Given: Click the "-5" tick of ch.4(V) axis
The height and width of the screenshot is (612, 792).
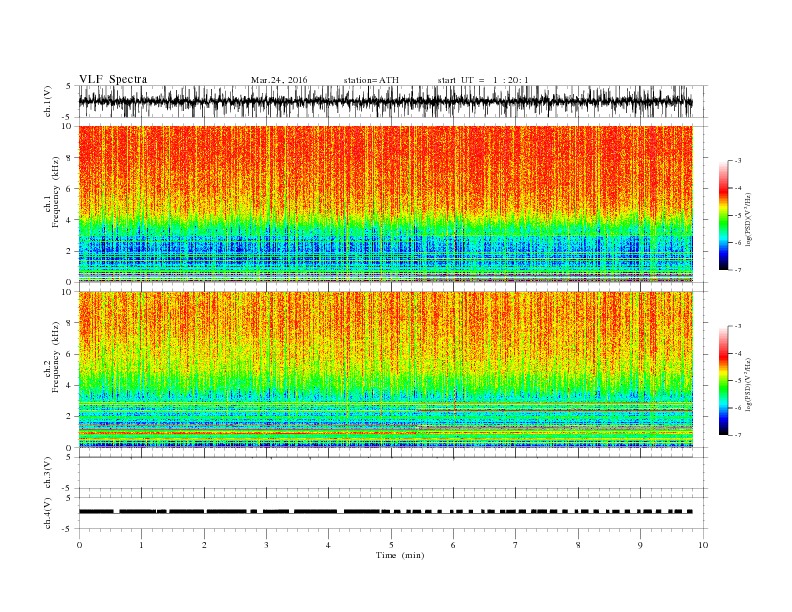Looking at the screenshot, I should point(68,529).
